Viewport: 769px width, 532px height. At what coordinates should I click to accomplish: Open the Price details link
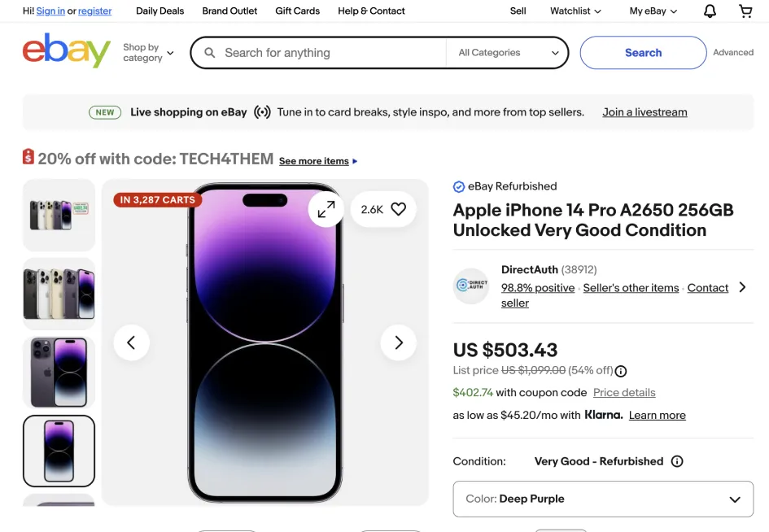624,392
